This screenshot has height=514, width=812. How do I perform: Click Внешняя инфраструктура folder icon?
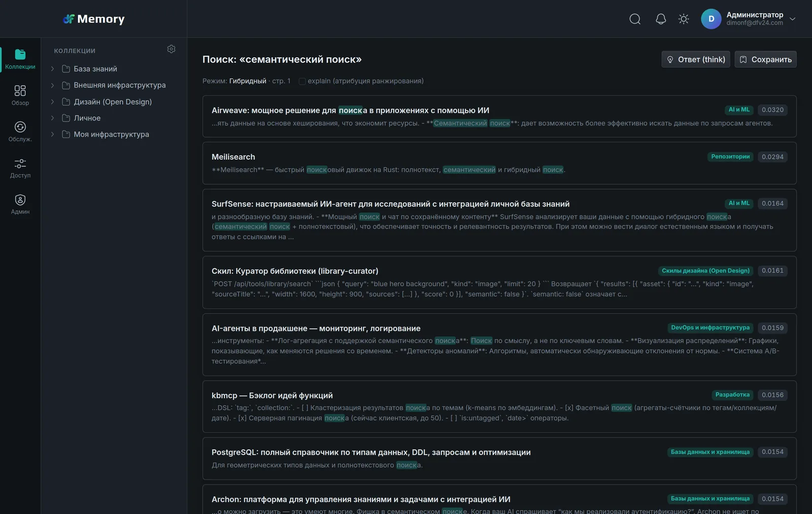[x=66, y=85]
